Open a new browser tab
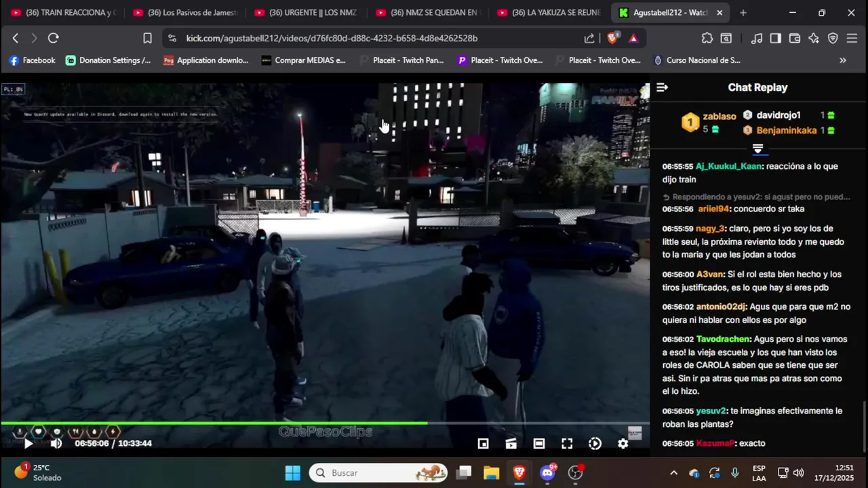Screen dimensions: 868x488 coord(743,13)
